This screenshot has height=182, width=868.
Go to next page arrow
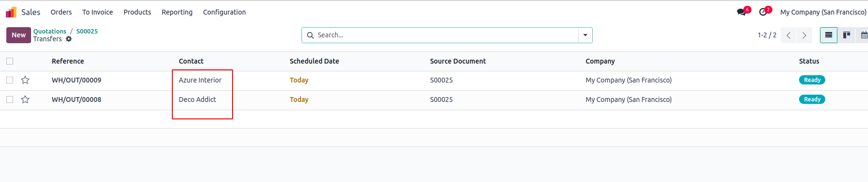(x=804, y=35)
